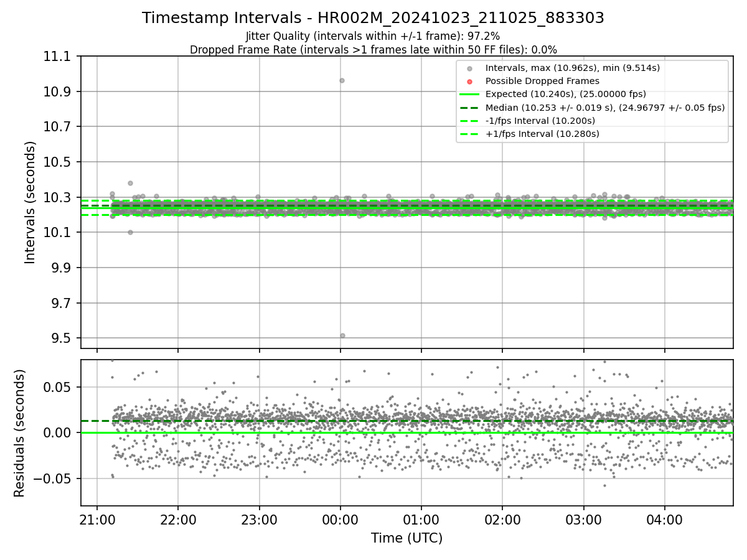
Task: Click the x-axis tick label '01:00'
Action: click(421, 519)
